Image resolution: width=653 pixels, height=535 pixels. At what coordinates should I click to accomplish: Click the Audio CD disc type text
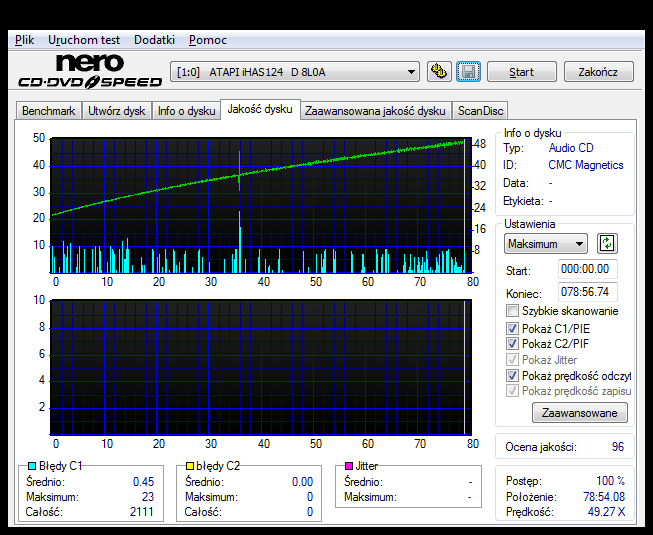pos(571,148)
